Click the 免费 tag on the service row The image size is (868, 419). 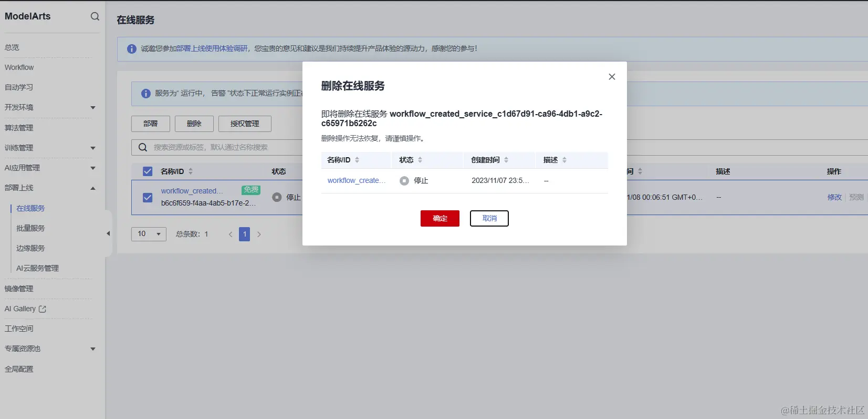tap(251, 190)
